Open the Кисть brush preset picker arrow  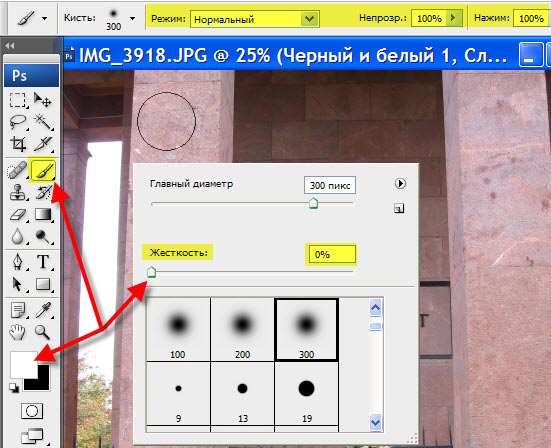pos(132,18)
